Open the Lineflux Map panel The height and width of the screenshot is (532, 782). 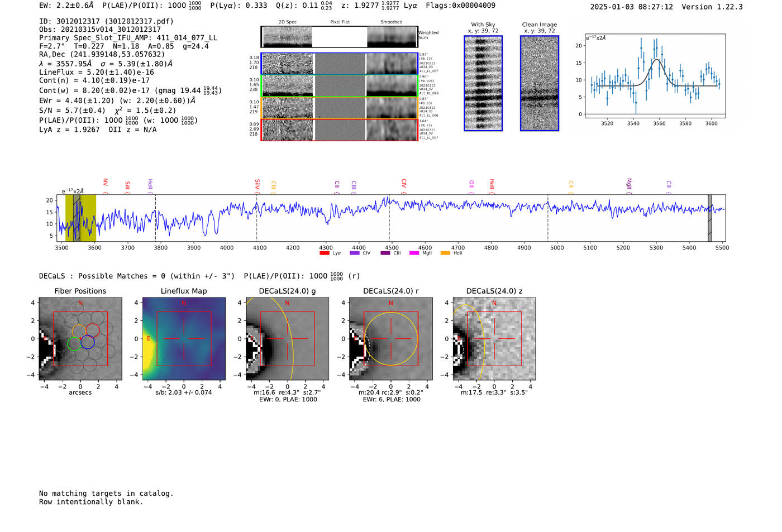point(184,339)
